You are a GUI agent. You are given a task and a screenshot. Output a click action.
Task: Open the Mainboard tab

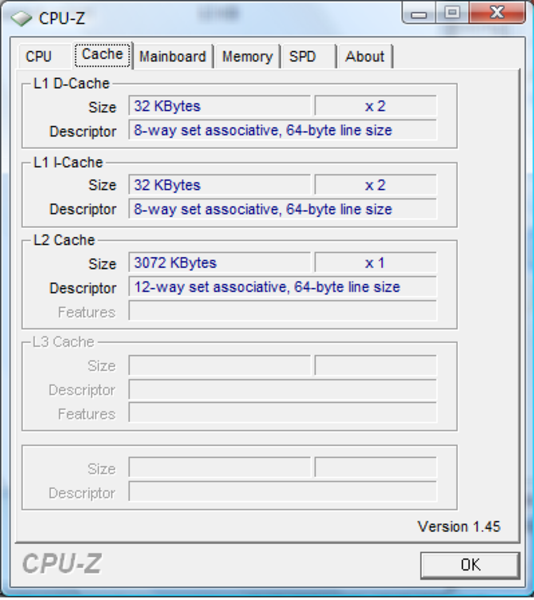(x=173, y=57)
